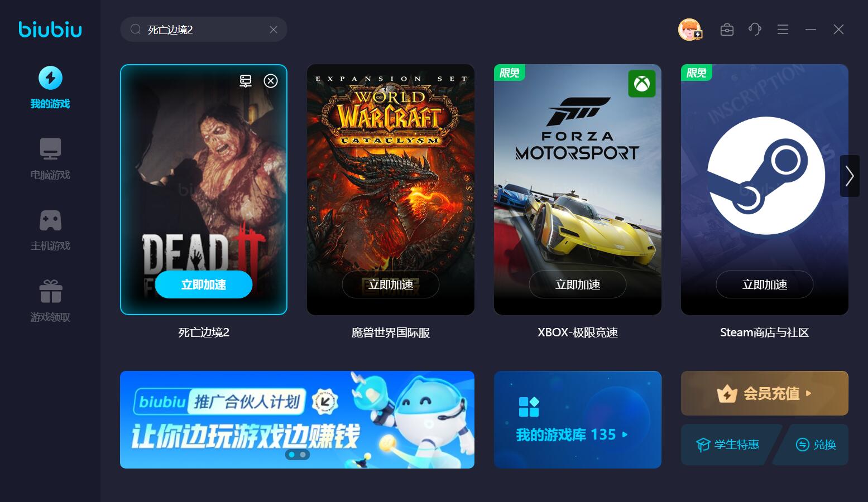Open the customer support headset icon
Viewport: 868px width, 502px height.
755,30
